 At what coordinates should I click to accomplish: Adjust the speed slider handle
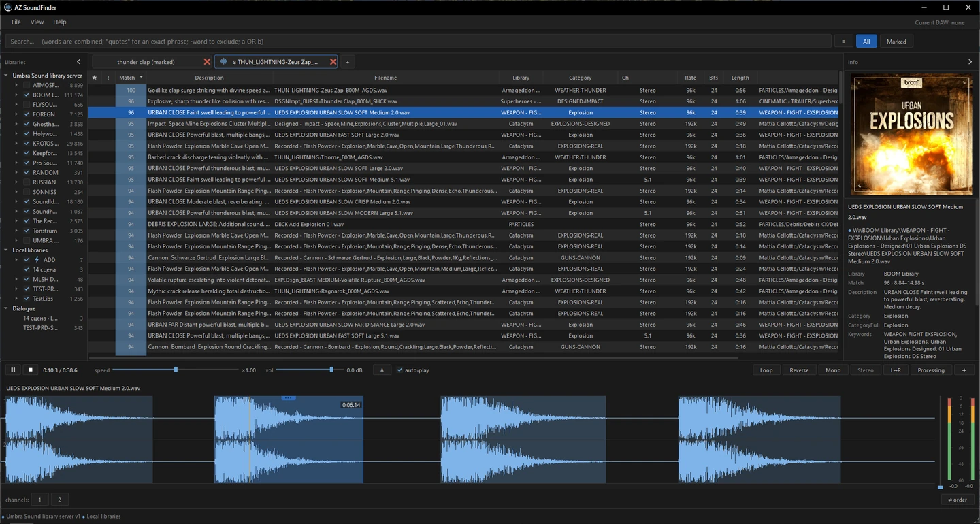coord(176,370)
